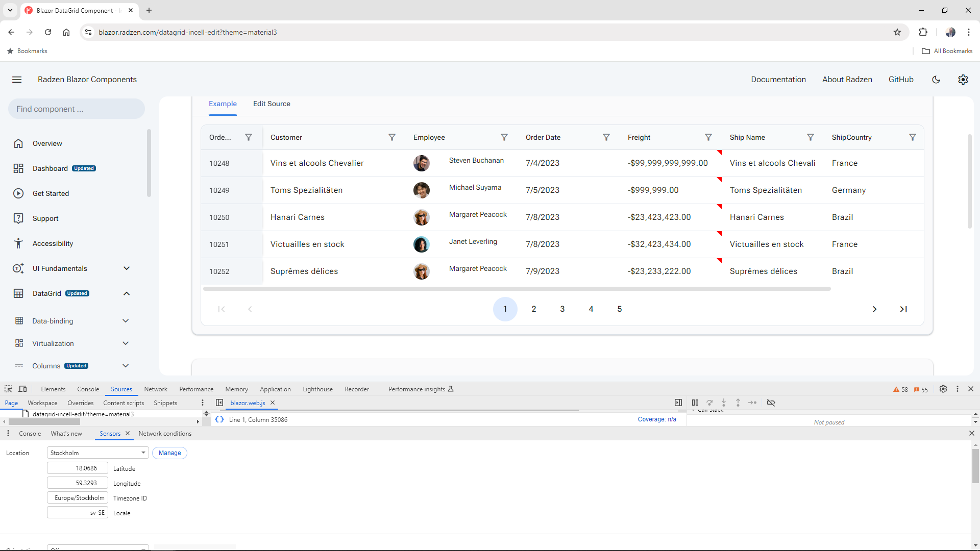Viewport: 980px width, 551px height.
Task: Open the GitHub link
Action: (x=901, y=80)
